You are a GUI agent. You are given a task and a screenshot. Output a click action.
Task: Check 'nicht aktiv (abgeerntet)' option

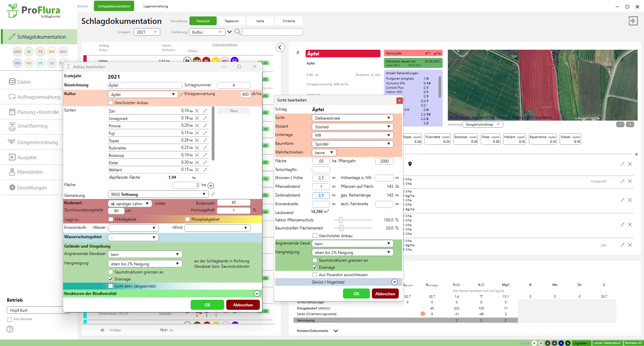111,286
